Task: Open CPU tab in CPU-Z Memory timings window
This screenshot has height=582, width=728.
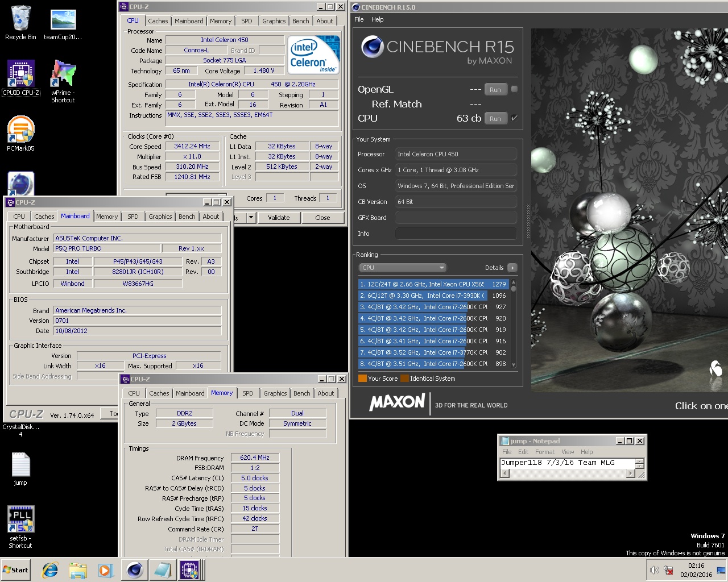Action: tap(134, 393)
